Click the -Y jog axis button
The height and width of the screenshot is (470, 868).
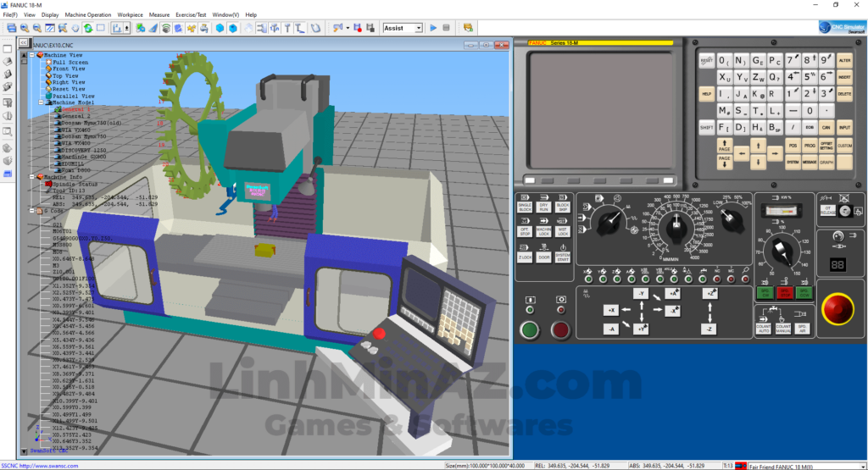coord(641,294)
